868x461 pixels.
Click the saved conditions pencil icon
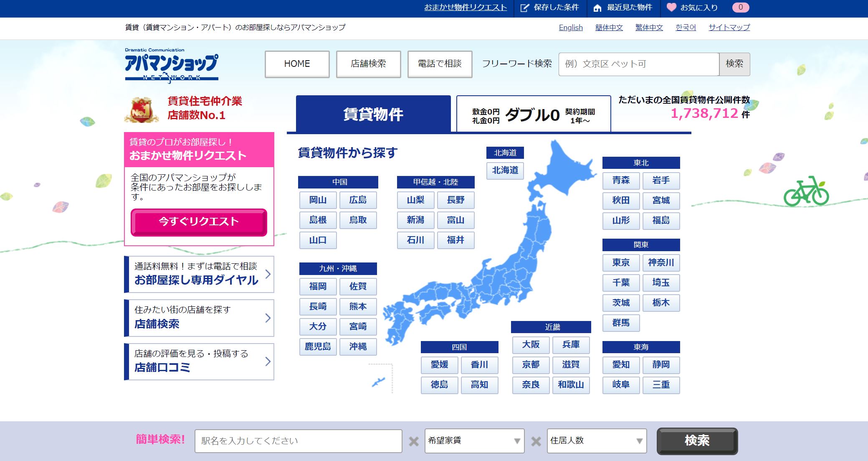[524, 8]
